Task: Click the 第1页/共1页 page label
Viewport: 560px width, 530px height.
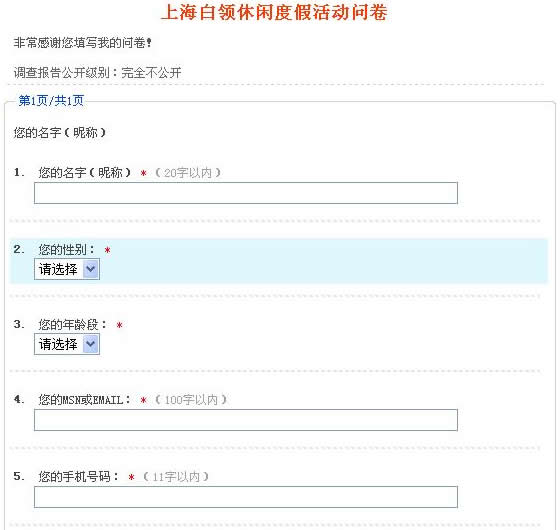Action: [x=51, y=101]
